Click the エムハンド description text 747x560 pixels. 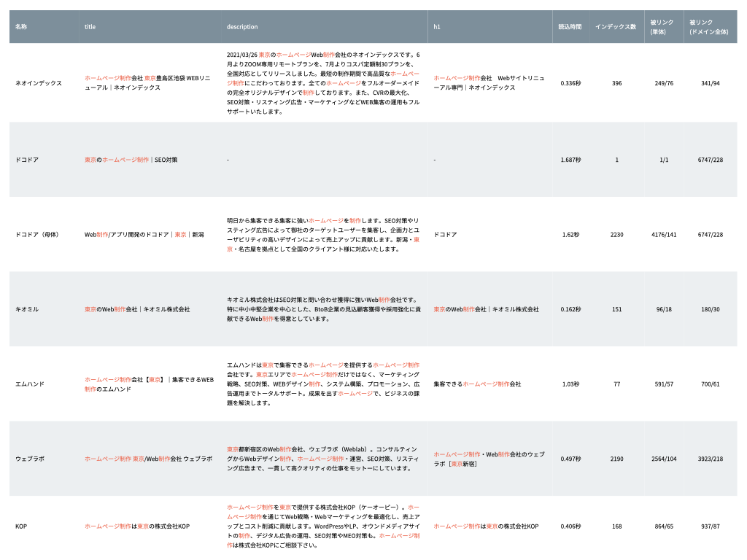[323, 384]
